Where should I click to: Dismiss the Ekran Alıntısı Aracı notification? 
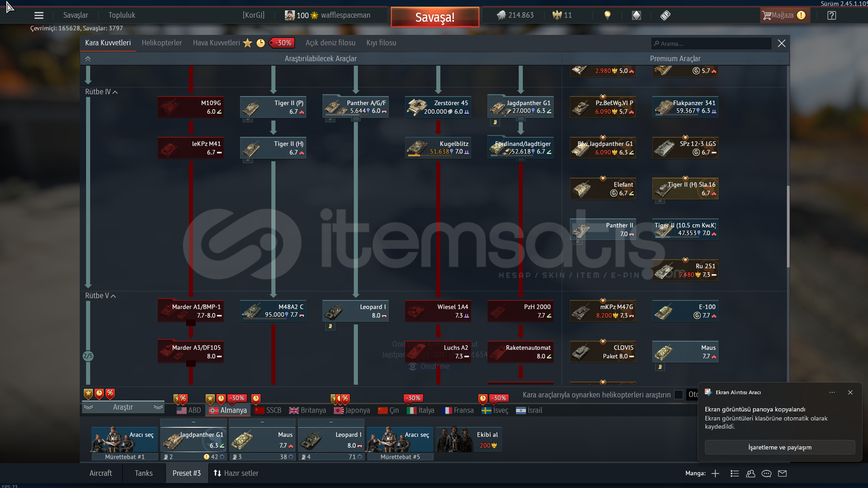(x=850, y=392)
